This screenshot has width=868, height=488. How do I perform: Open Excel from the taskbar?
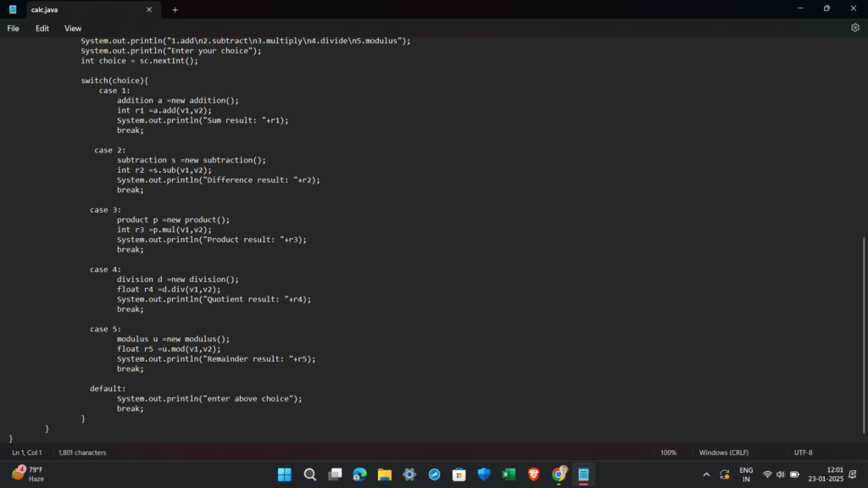(509, 474)
